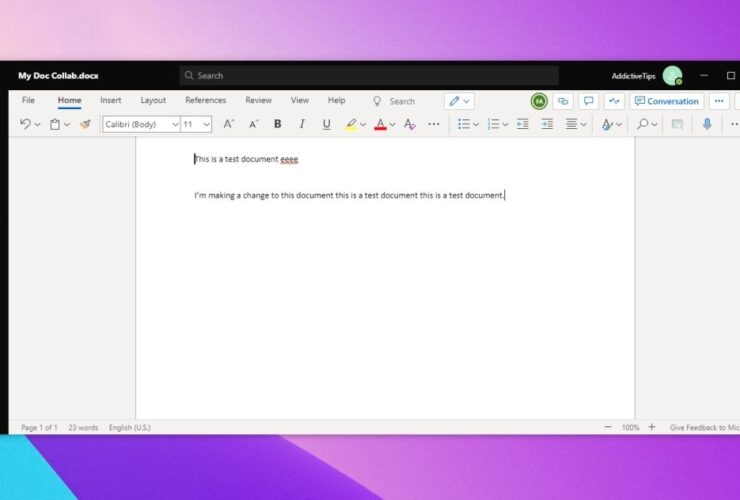Open the Conversation button

(666, 101)
